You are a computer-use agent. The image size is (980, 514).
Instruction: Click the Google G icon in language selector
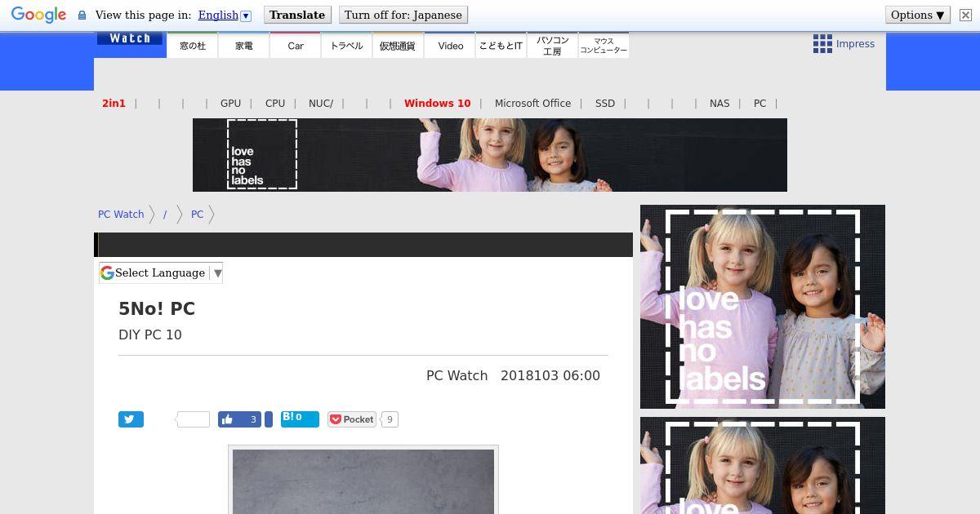click(107, 273)
